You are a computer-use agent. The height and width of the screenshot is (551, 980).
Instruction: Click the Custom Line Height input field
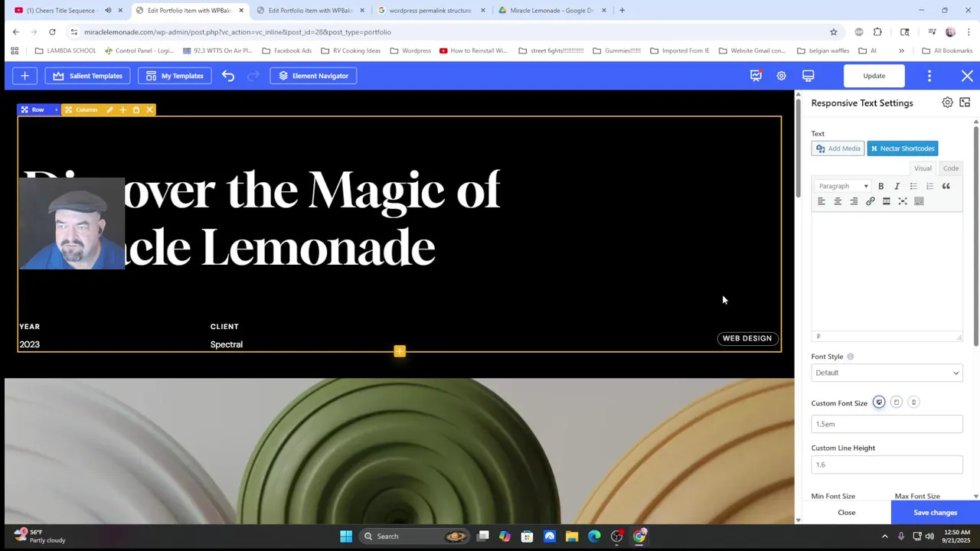tap(887, 465)
